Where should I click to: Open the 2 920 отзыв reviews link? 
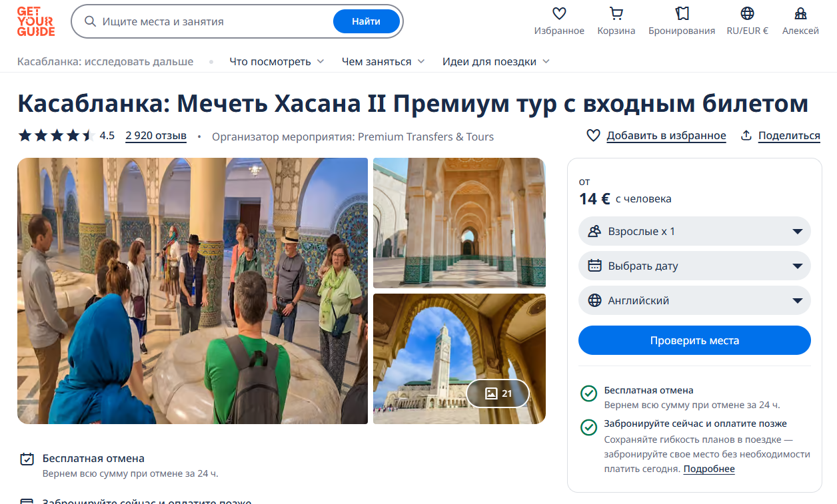click(x=156, y=136)
